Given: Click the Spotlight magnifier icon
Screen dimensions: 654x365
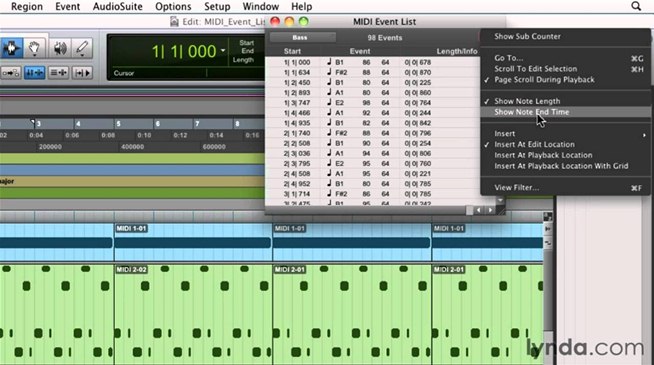Looking at the screenshot, I should (636, 6).
